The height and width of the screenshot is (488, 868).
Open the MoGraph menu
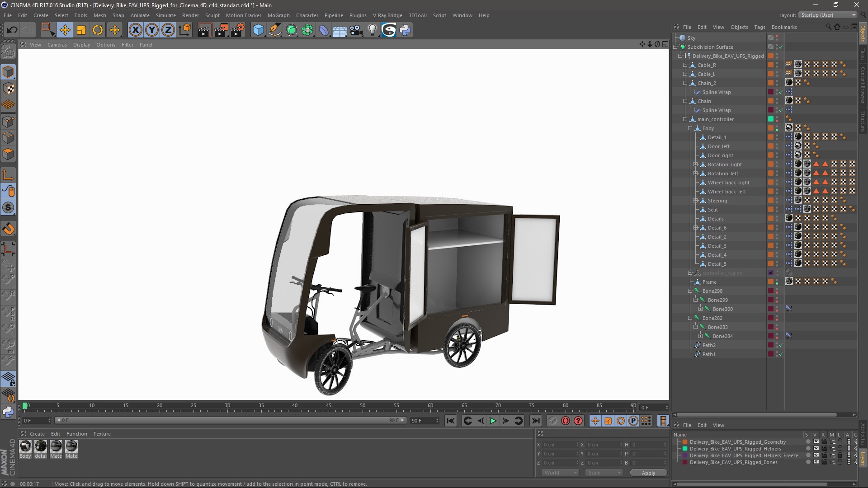tap(278, 15)
